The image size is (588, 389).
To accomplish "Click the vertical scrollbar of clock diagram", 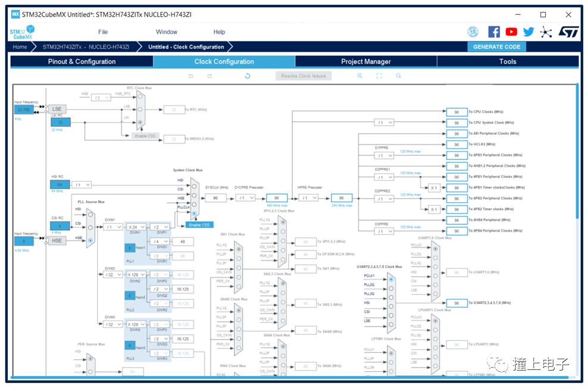I will [577, 151].
